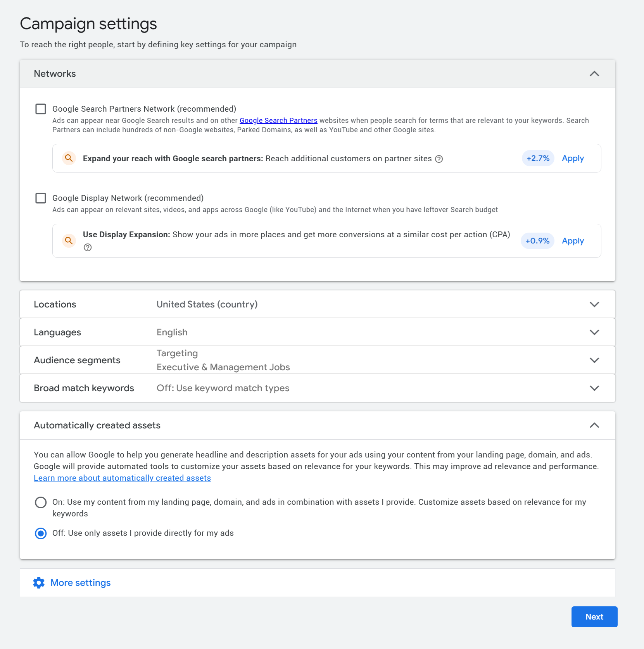Screen dimensions: 644x649
Task: Click the +2.7% uplift badge
Action: (538, 158)
